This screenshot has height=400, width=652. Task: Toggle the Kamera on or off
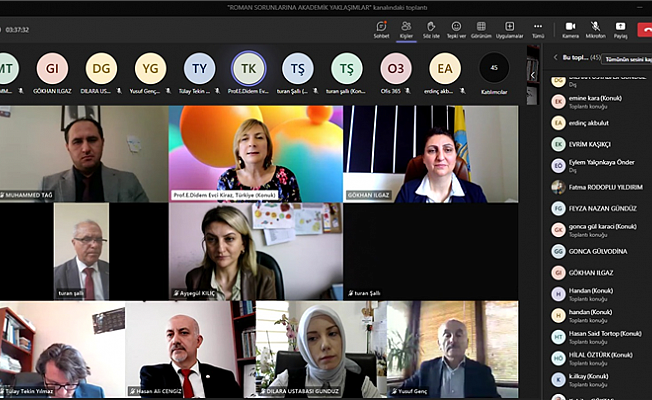point(571,28)
